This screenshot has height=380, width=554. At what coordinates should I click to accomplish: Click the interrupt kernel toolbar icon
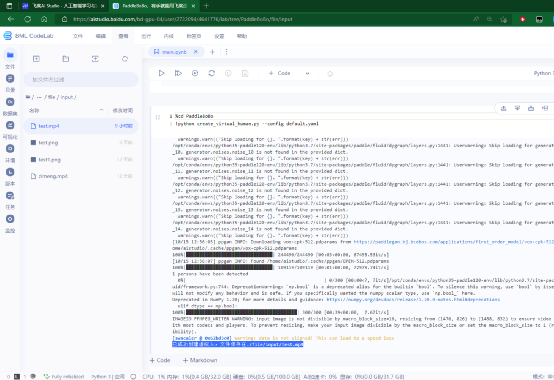[x=195, y=73]
